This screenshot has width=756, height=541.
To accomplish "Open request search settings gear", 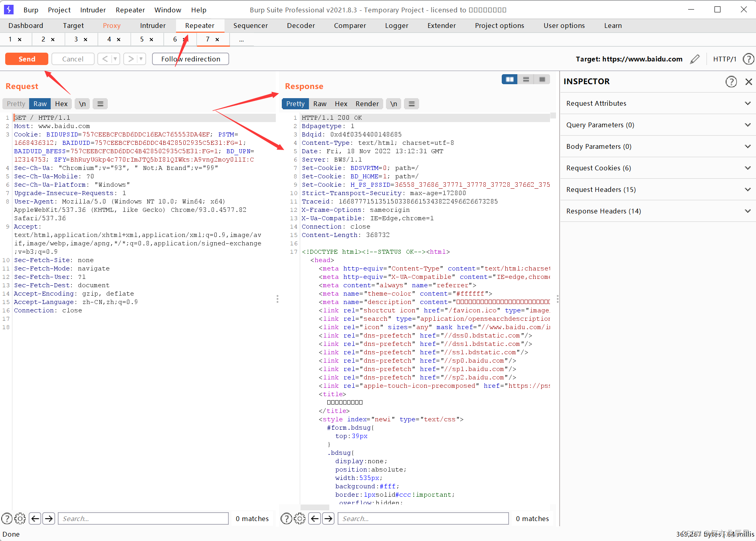I will 20,519.
